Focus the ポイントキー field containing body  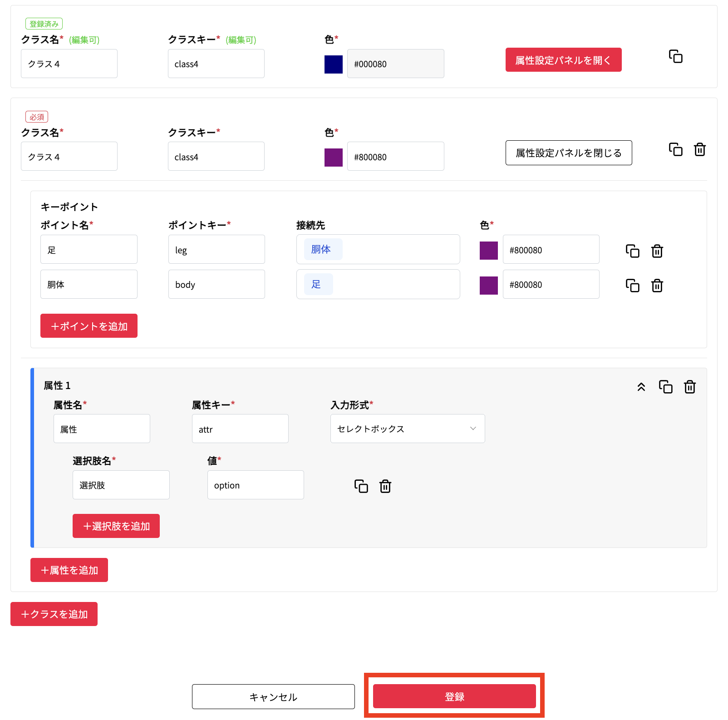216,284
